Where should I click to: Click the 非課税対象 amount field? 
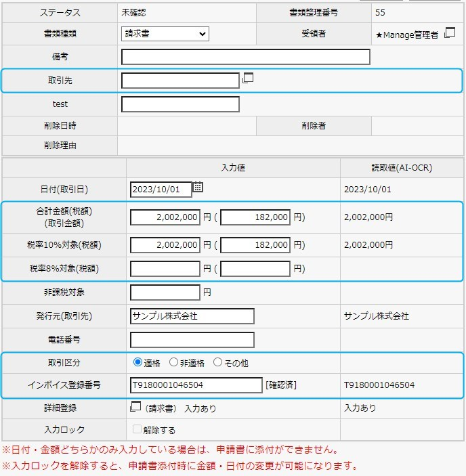point(165,293)
